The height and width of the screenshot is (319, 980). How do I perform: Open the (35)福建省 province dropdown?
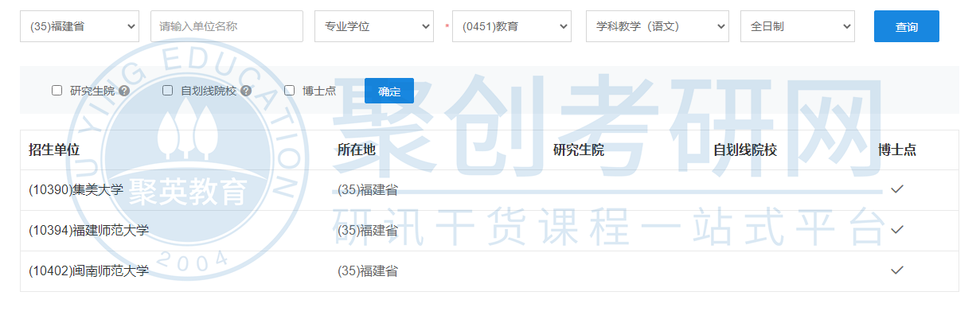(80, 26)
